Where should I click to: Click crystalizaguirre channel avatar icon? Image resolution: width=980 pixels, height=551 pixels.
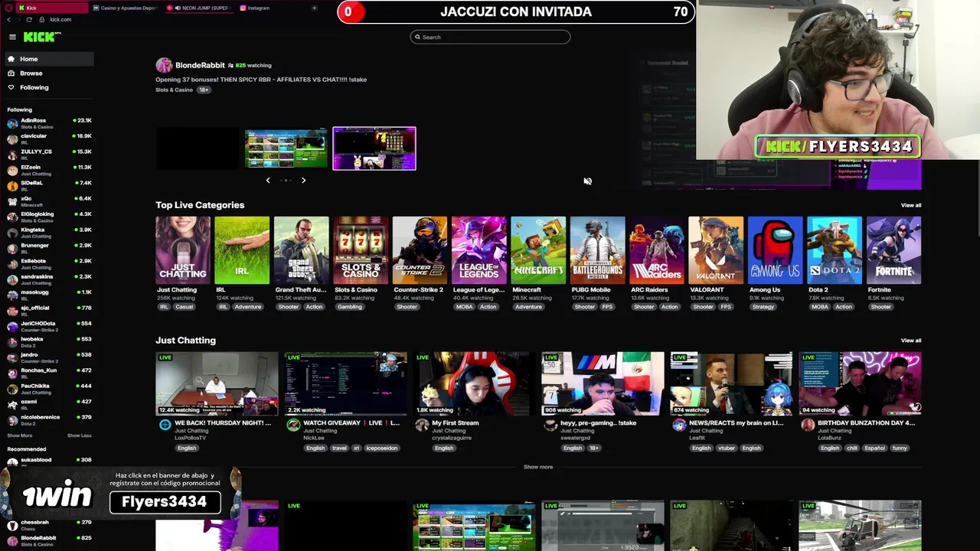tap(422, 425)
